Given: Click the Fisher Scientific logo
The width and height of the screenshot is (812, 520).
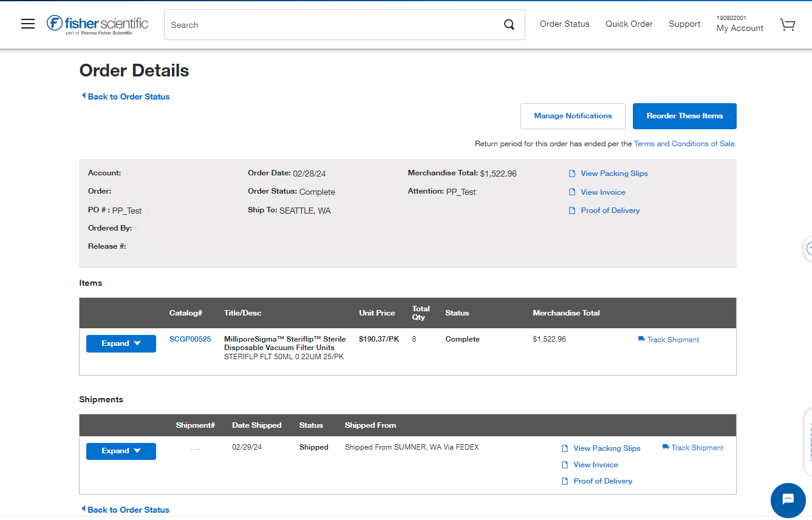Looking at the screenshot, I should point(97,24).
